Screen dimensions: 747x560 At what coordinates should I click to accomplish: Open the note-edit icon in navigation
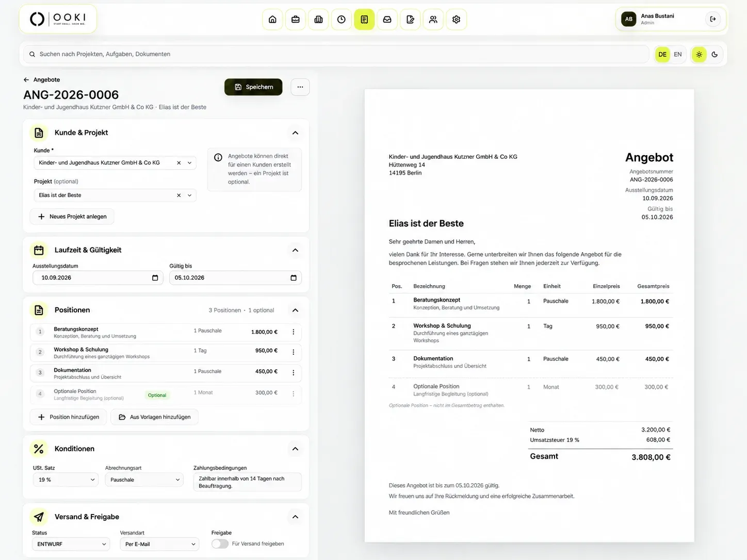(410, 20)
